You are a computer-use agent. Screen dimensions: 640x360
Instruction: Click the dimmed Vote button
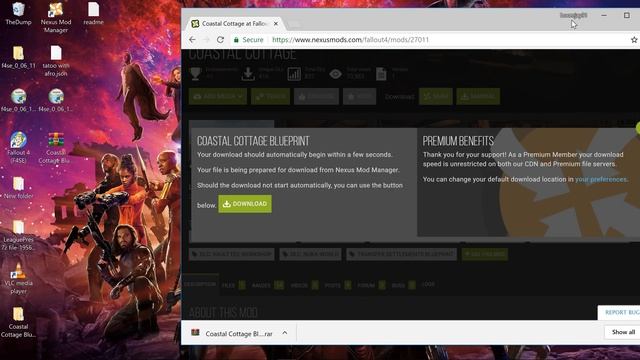[x=359, y=96]
